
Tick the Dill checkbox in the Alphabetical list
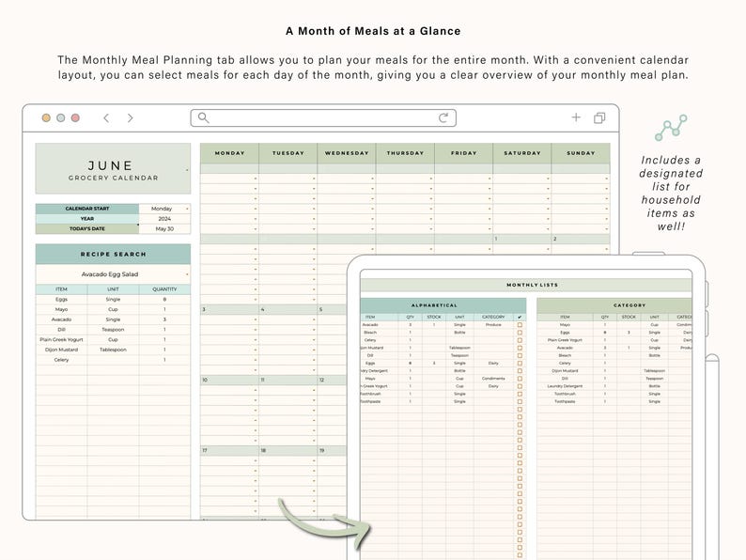(520, 355)
